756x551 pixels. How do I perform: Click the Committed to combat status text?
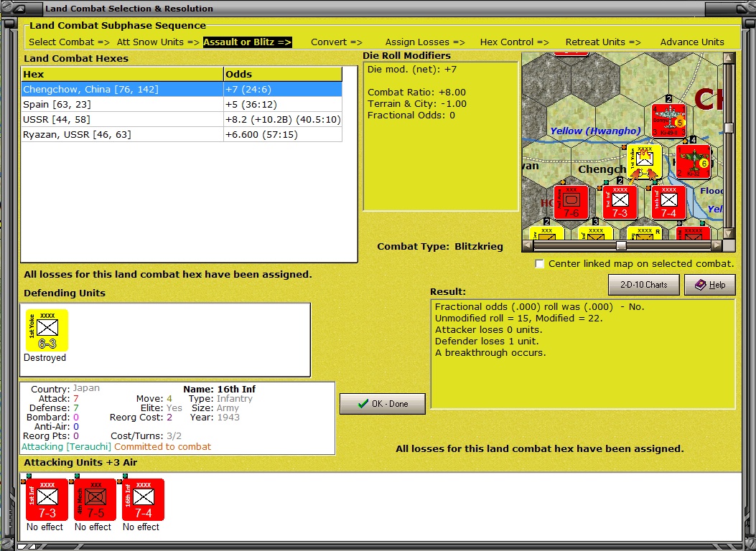tap(162, 446)
